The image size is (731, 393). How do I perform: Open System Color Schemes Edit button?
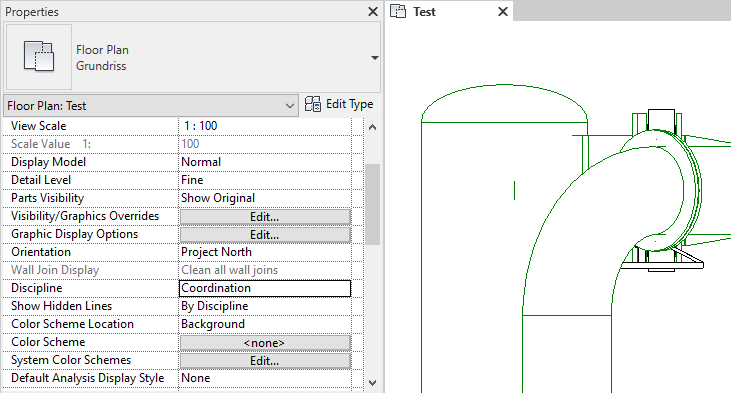[265, 360]
